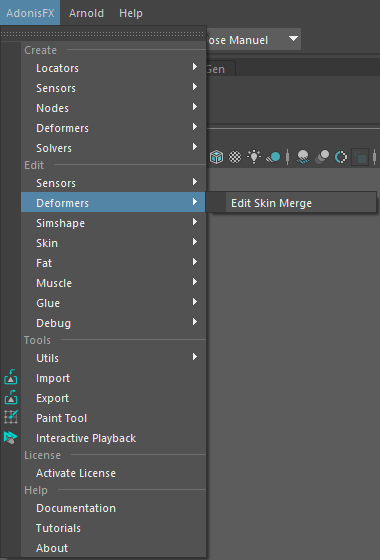Toggle the dimmed overlapping-squares viewport icon
The height and width of the screenshot is (560, 380).
tap(360, 157)
